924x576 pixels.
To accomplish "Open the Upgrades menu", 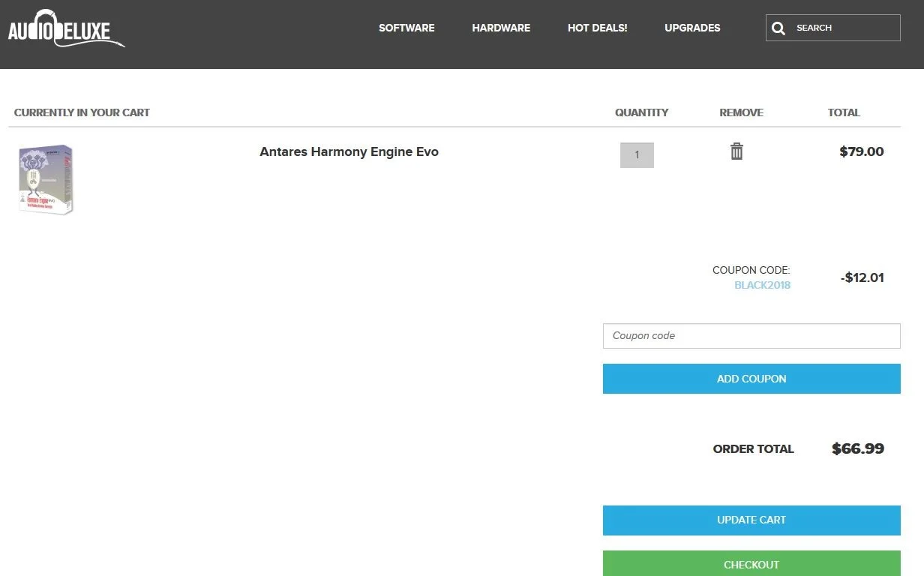I will click(692, 28).
